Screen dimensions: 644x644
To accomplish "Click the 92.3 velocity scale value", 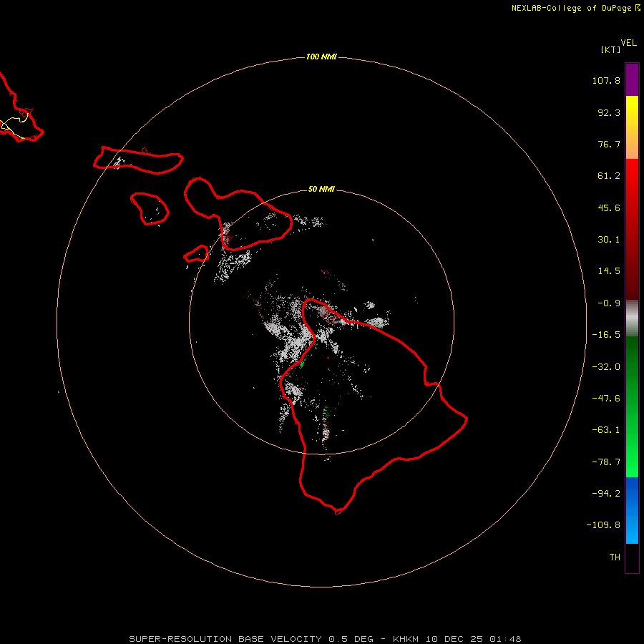I will tap(609, 112).
